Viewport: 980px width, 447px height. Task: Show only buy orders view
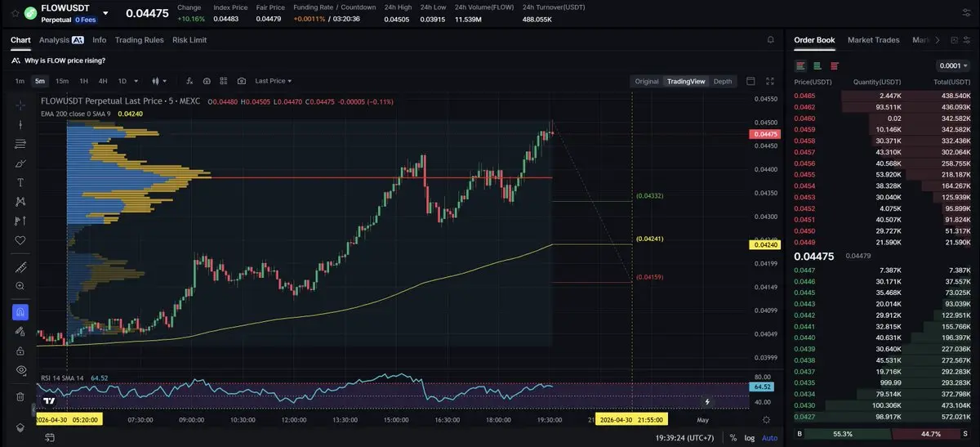tap(817, 65)
